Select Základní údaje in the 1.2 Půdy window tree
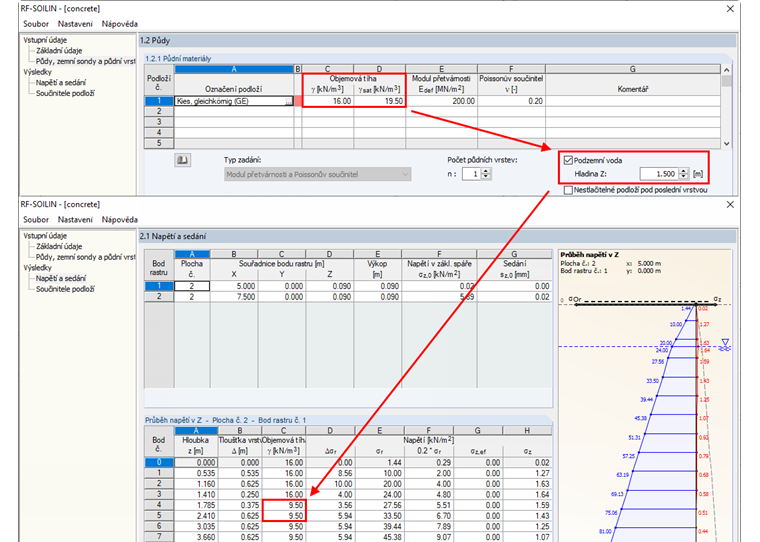This screenshot has height=542, width=760. pos(60,49)
